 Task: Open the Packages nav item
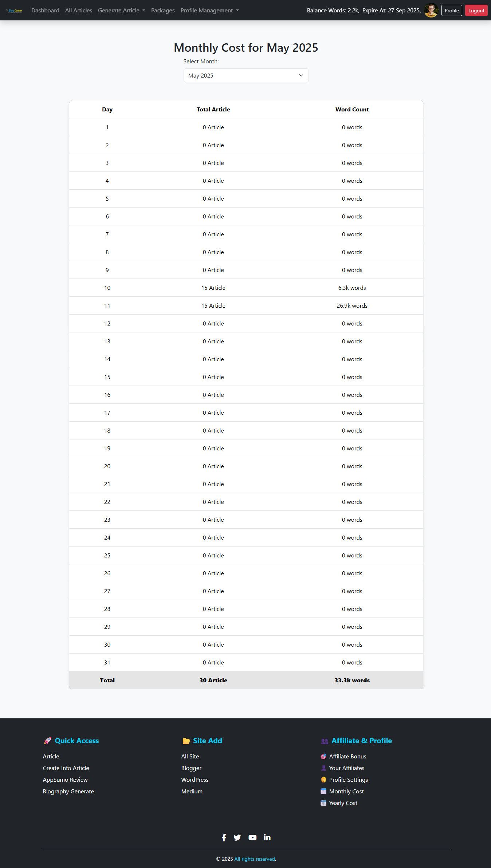pos(163,11)
